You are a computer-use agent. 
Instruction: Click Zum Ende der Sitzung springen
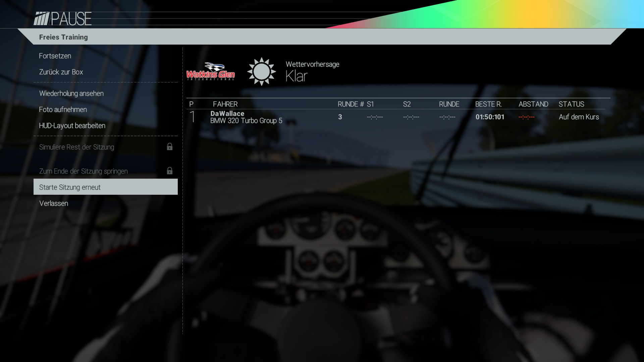tap(105, 171)
